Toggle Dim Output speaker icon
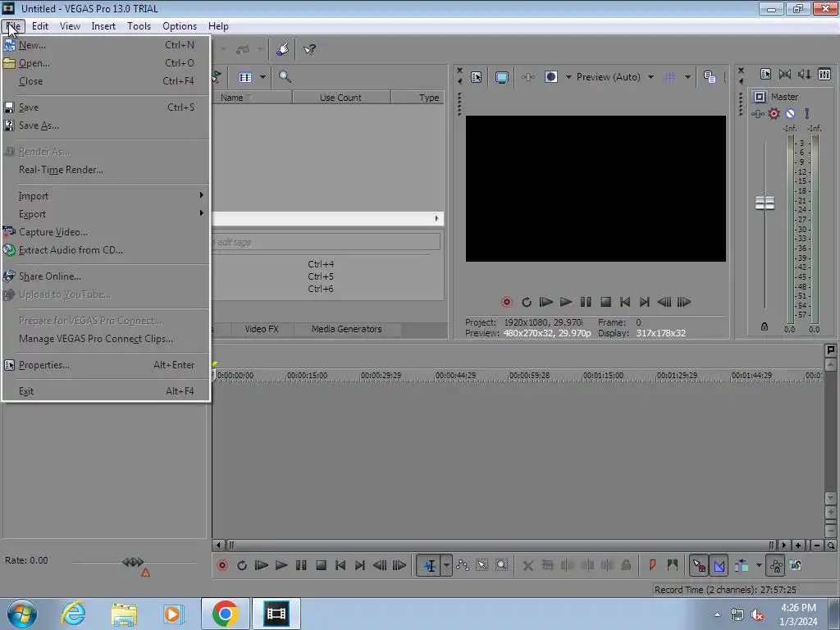 (x=805, y=75)
